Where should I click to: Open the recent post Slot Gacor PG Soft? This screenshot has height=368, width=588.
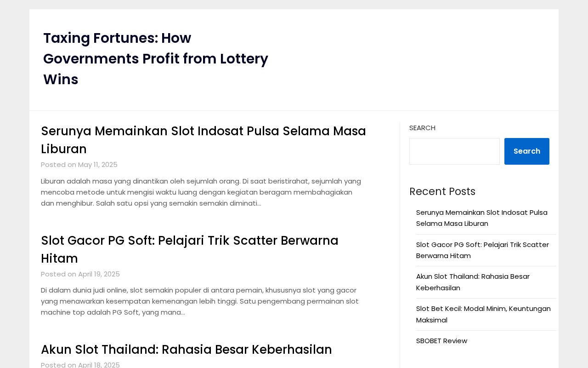pos(482,250)
